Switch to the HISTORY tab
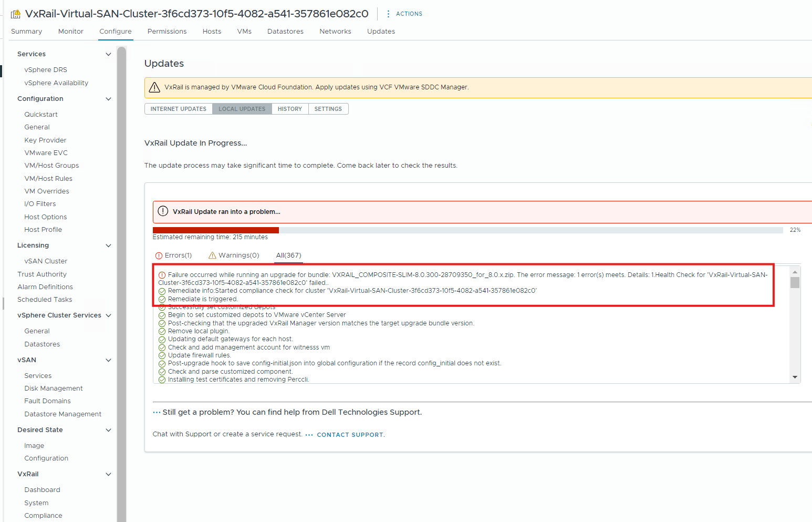812x522 pixels. coord(289,109)
